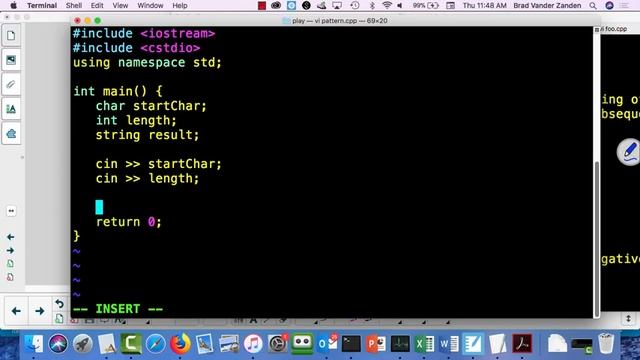Click the text tool icon in left sidebar
This screenshot has width=640, height=360.
pos(11,109)
